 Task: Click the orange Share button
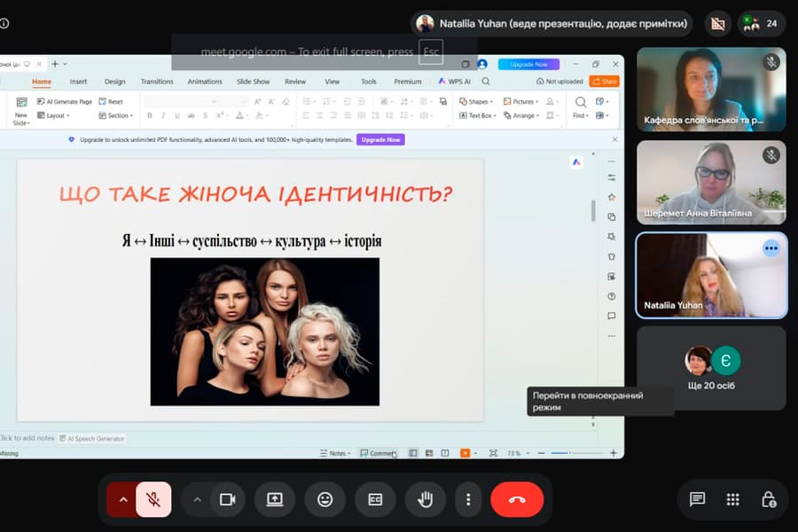click(605, 82)
